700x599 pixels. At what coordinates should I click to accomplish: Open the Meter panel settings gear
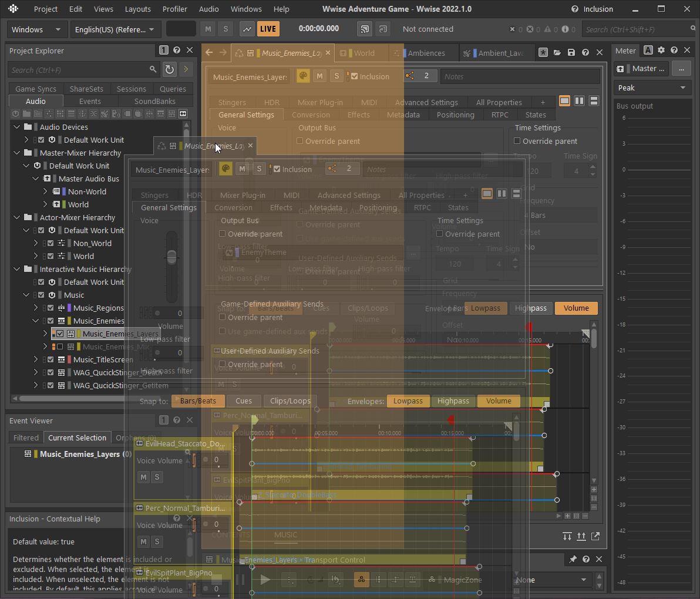[x=661, y=51]
